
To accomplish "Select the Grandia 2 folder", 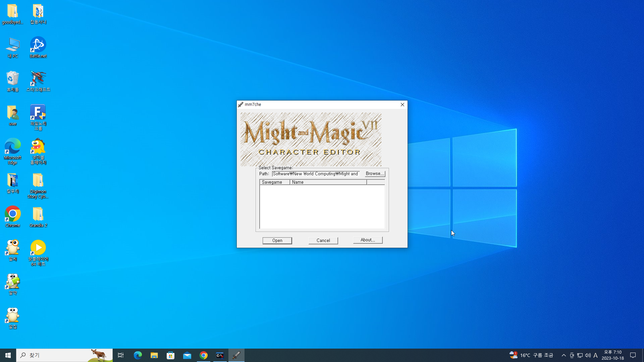I will tap(38, 217).
